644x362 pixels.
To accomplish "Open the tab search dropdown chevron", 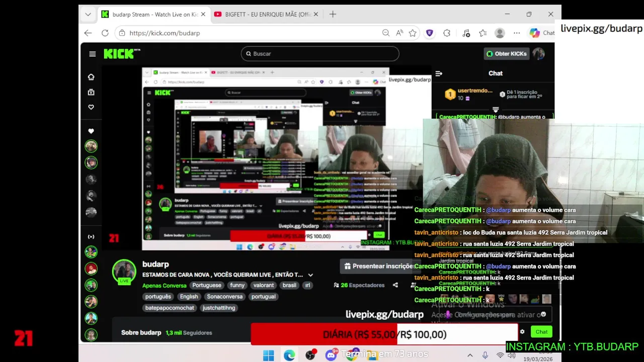I will pyautogui.click(x=88, y=15).
